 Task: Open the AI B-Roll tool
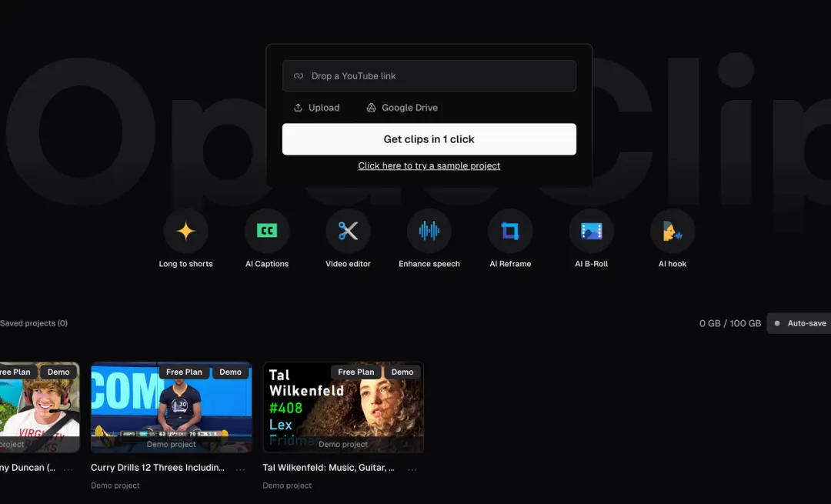[592, 239]
